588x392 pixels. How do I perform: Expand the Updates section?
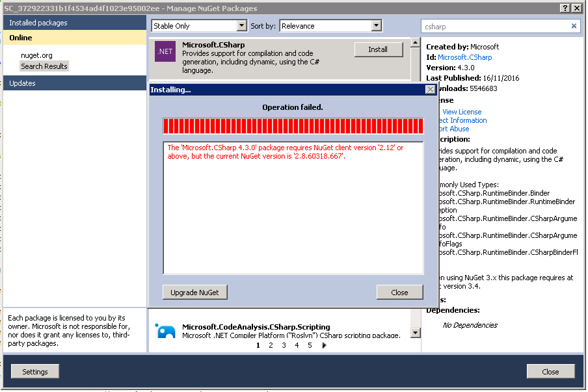point(75,83)
